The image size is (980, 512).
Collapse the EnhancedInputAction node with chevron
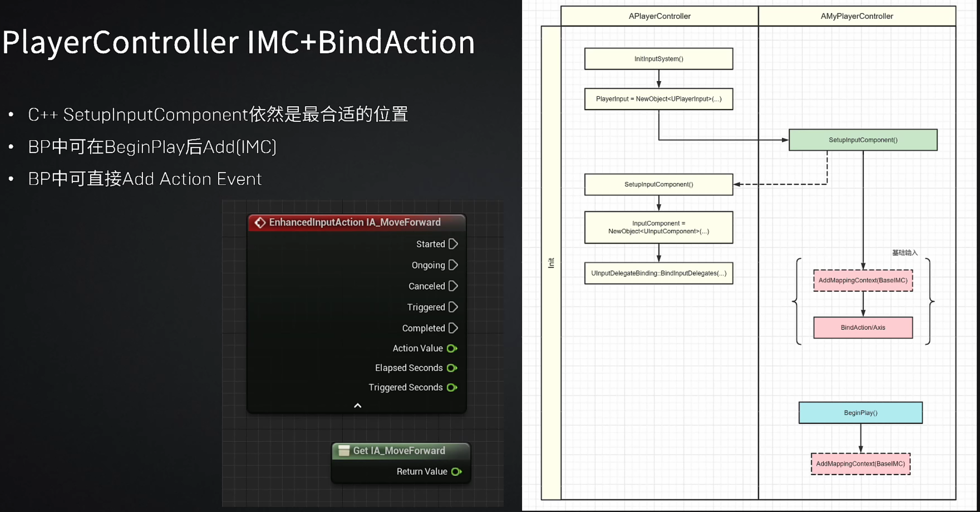tap(358, 406)
